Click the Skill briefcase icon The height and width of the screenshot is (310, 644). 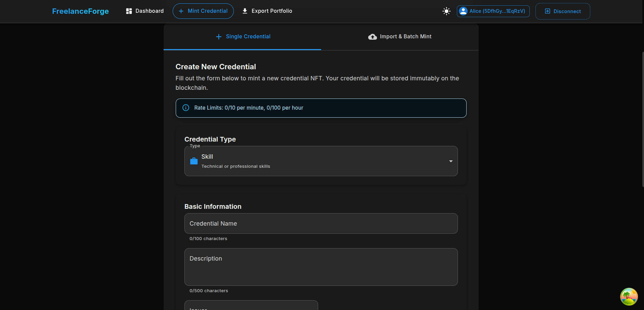coord(194,161)
